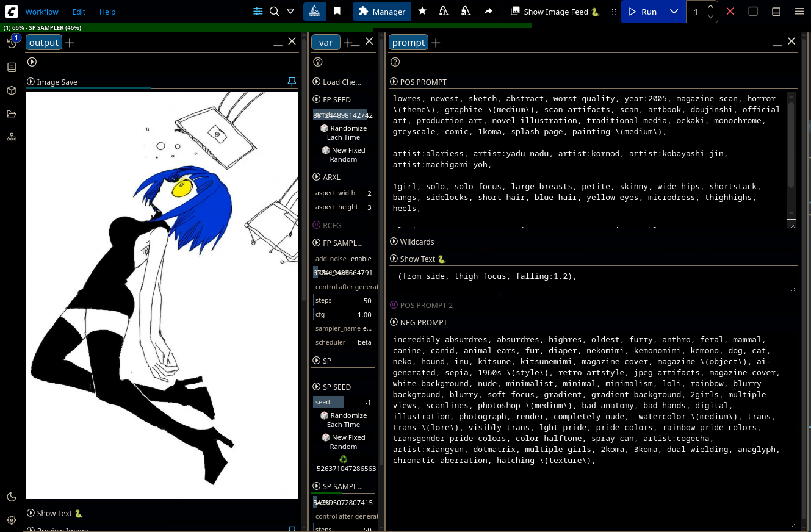Viewport: 811px width, 532px height.
Task: Click Randomize Each Time under SP SEED
Action: pyautogui.click(x=344, y=420)
